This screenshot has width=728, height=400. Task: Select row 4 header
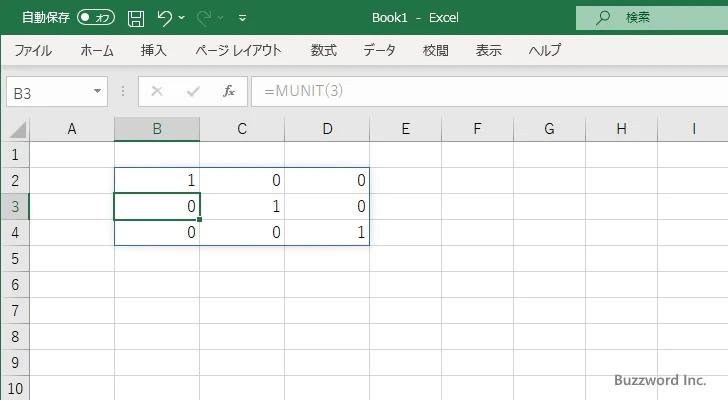15,232
